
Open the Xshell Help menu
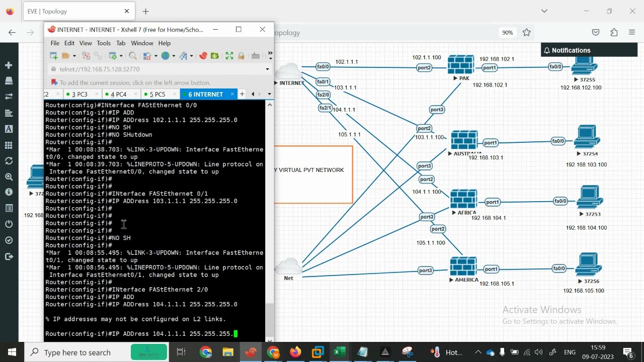coord(165,43)
